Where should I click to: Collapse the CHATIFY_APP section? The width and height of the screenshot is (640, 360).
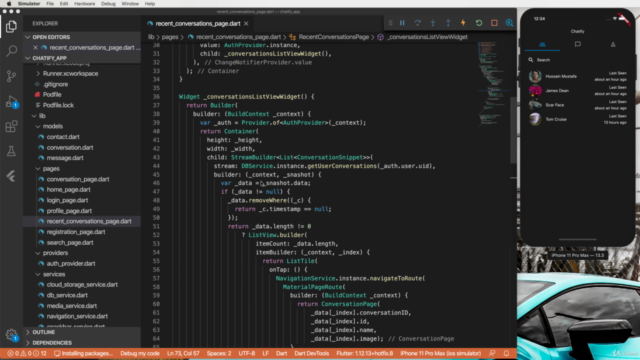point(28,58)
